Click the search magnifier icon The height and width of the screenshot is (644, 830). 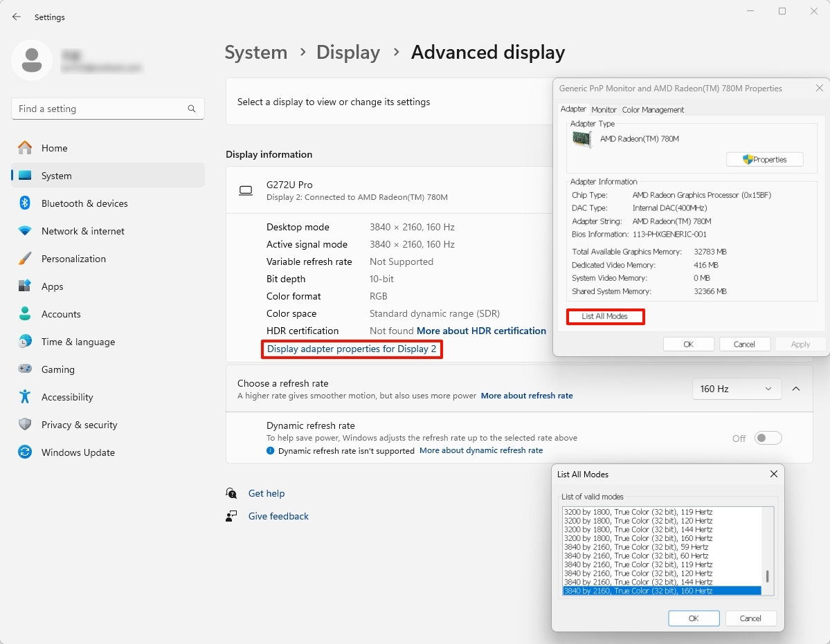pos(192,109)
